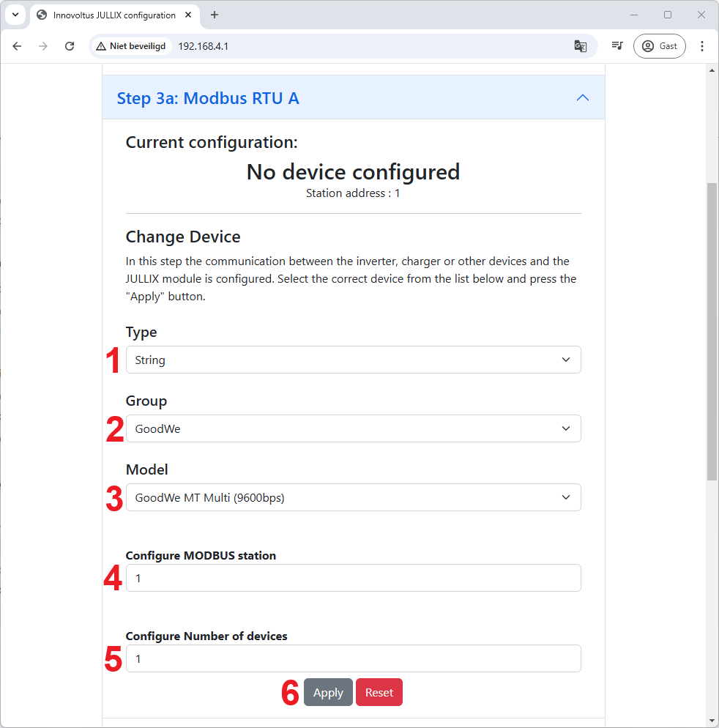Screen dimensions: 719x728
Task: Open the tab search dropdown arrow
Action: (15, 15)
